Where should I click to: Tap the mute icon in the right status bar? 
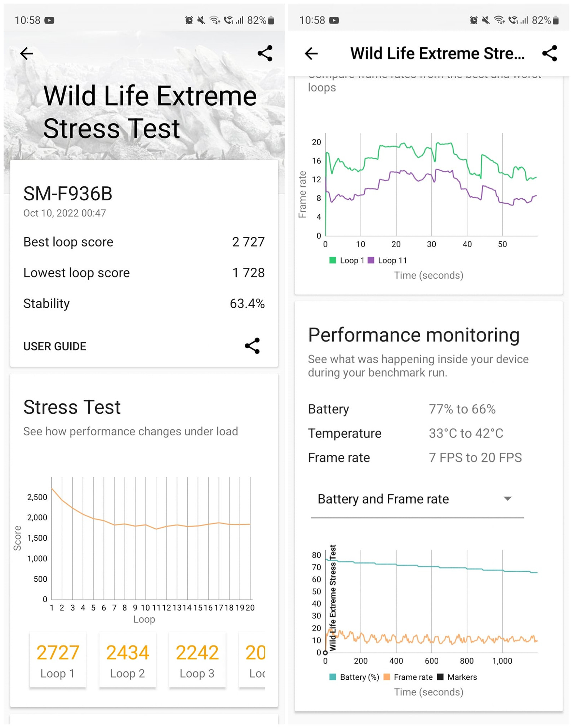[x=486, y=20]
